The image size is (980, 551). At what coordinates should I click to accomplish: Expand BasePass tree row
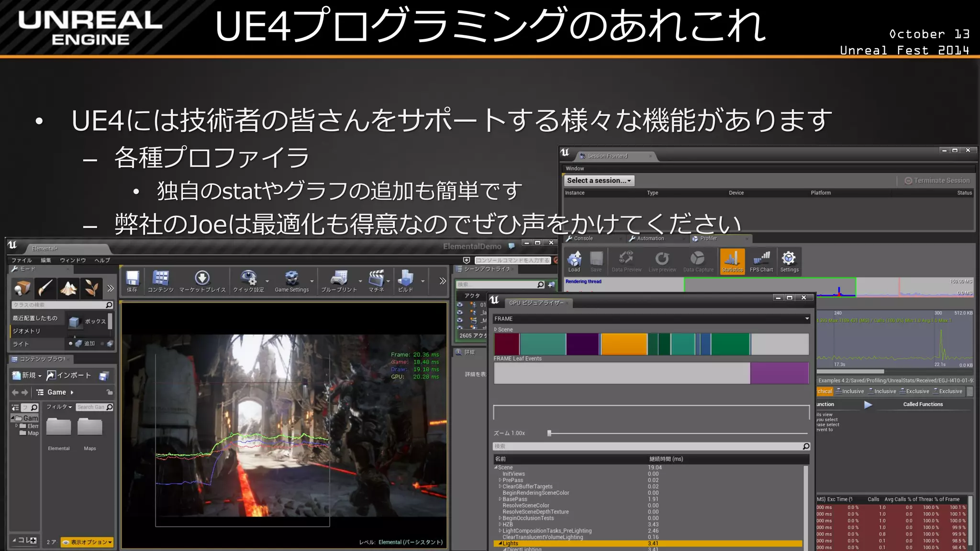pyautogui.click(x=501, y=499)
